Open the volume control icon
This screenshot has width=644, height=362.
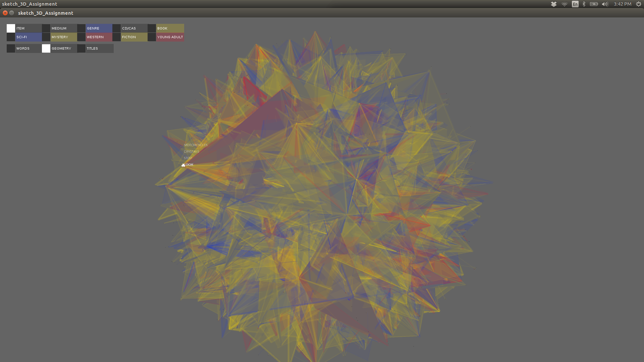click(x=605, y=4)
